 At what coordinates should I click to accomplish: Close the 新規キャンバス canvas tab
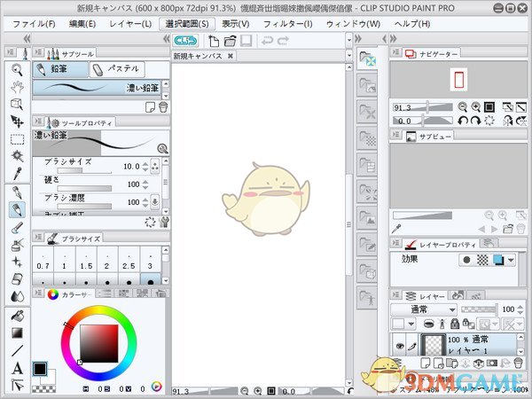230,56
